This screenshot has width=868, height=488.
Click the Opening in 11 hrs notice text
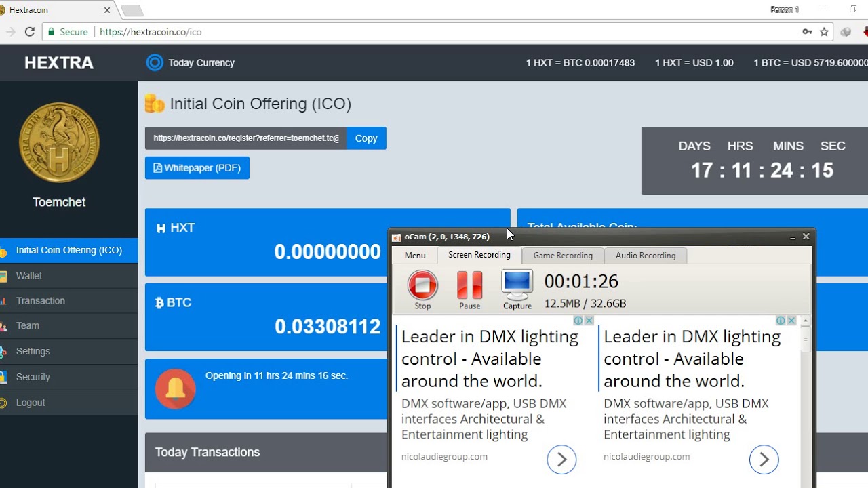(x=277, y=375)
